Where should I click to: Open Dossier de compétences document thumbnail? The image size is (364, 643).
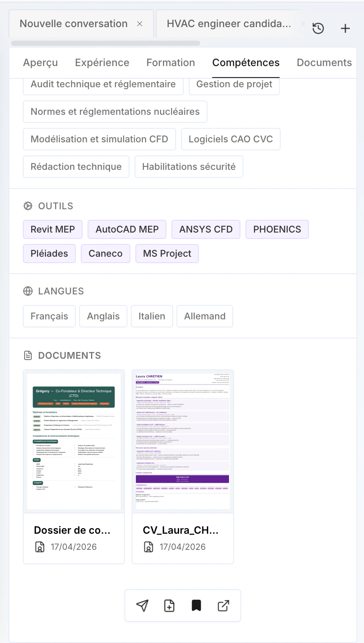[74, 441]
